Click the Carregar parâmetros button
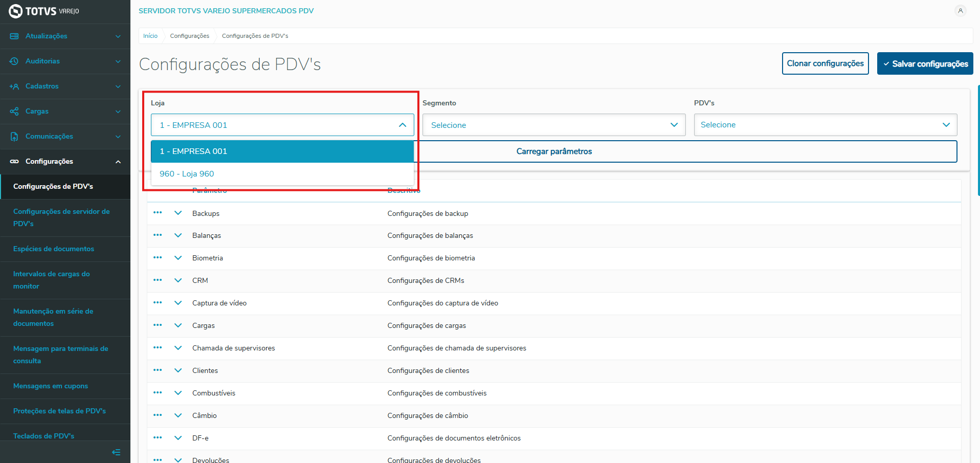The height and width of the screenshot is (463, 980). [x=554, y=151]
